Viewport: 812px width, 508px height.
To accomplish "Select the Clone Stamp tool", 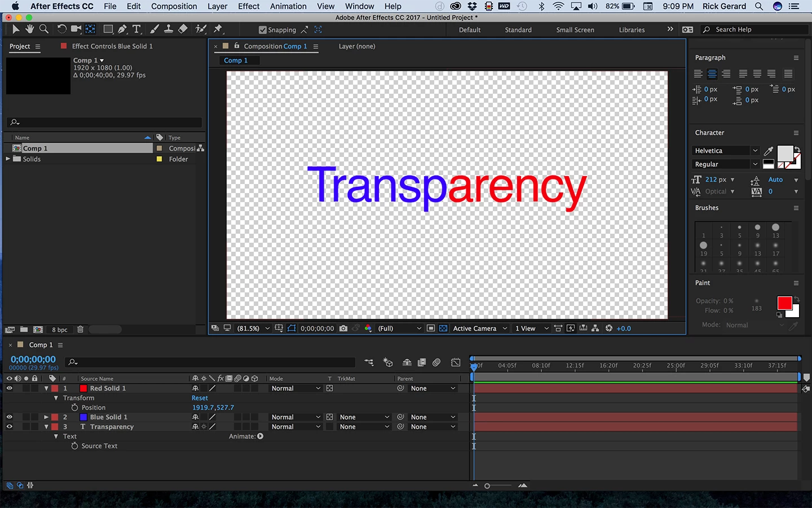I will (168, 29).
